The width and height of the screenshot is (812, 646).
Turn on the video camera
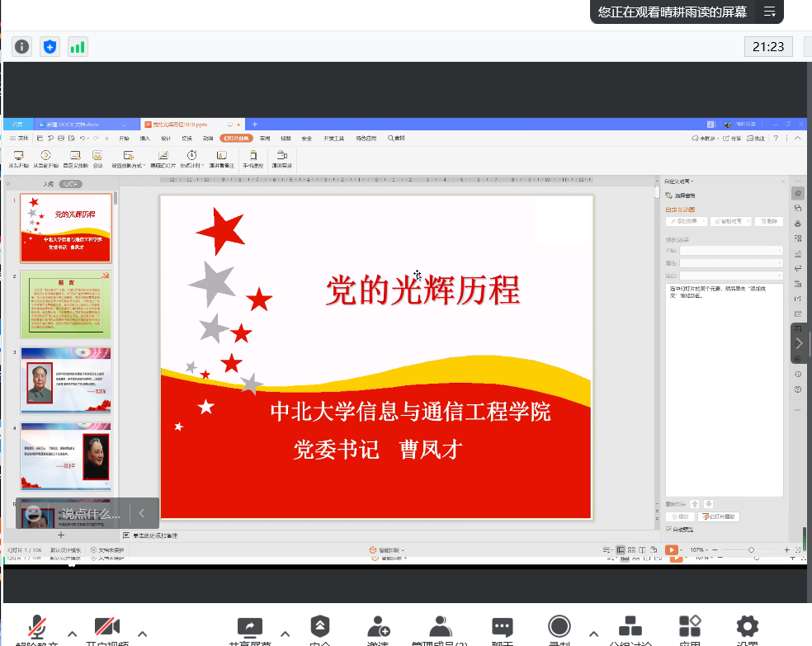[x=107, y=629]
